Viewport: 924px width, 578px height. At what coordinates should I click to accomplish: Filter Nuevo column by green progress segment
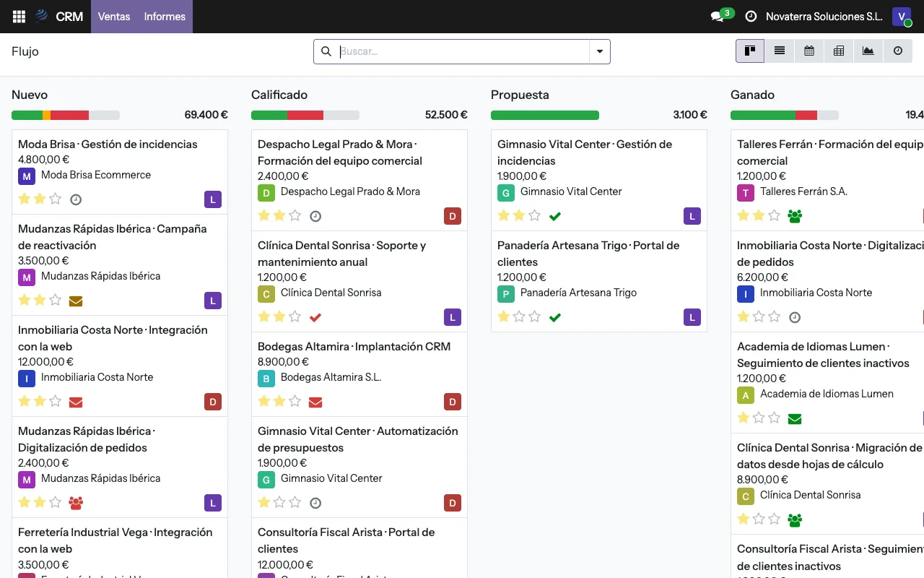[x=27, y=115]
